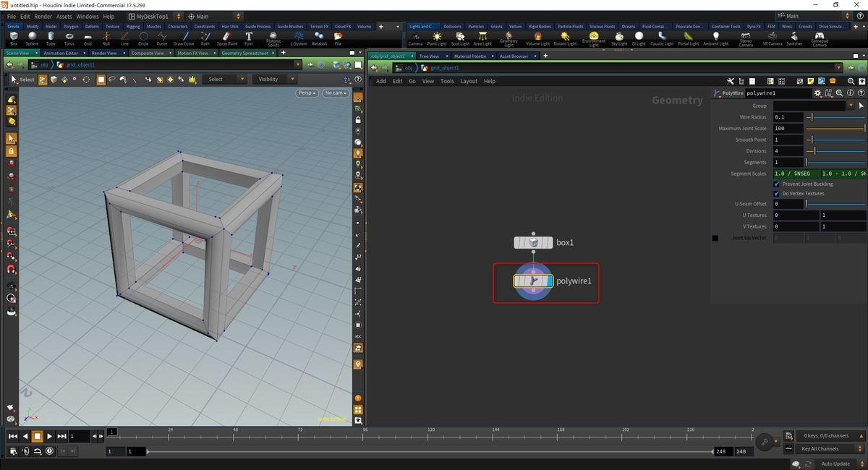This screenshot has height=470, width=868.
Task: Open the Spray Paint shelf tool
Action: click(226, 38)
